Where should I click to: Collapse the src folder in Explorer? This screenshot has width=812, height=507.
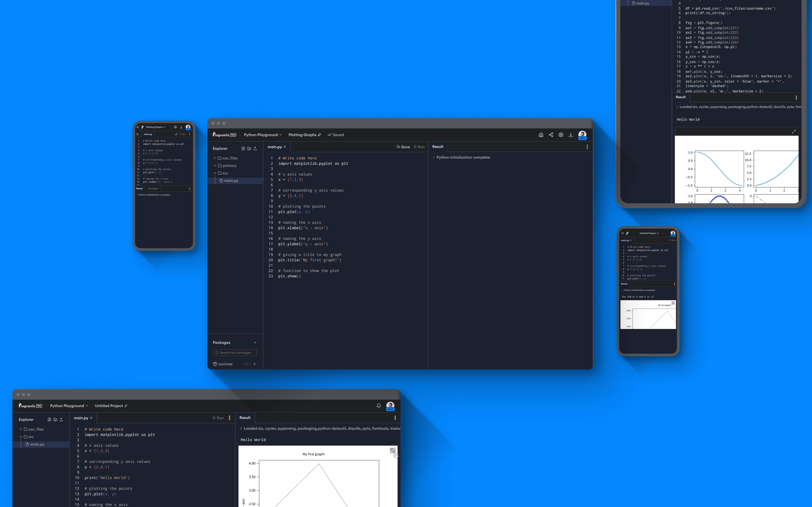pos(215,173)
